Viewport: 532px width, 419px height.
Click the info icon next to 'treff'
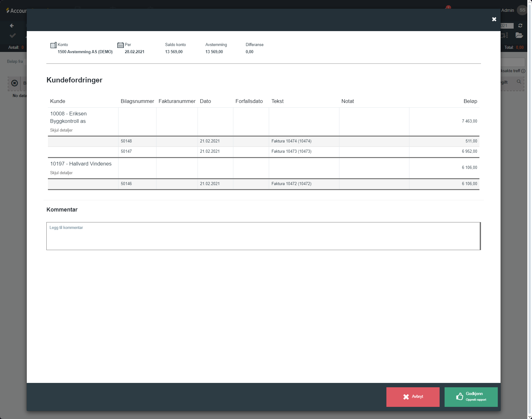click(523, 71)
